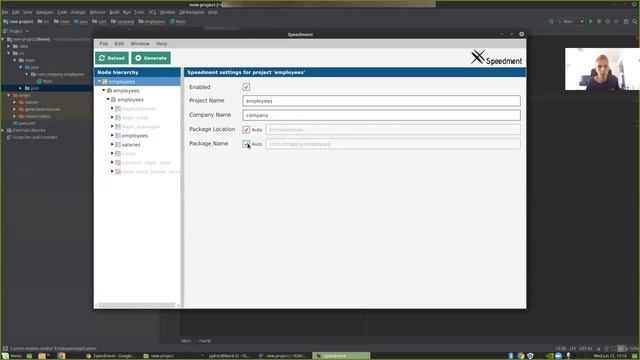This screenshot has height=360, width=640.
Task: Switch to the Speedment - Google Chrome taskbar entry
Action: [112, 356]
